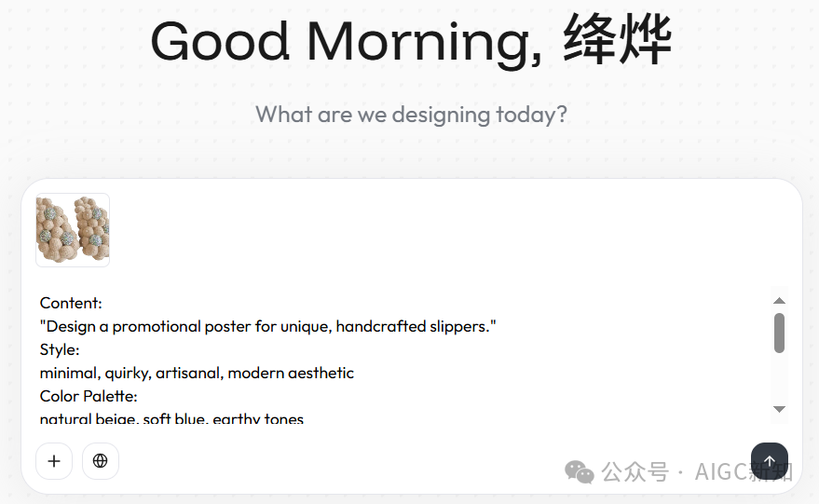This screenshot has height=504, width=819.
Task: Place cursor on the "Color Palette:" line
Action: coord(89,396)
